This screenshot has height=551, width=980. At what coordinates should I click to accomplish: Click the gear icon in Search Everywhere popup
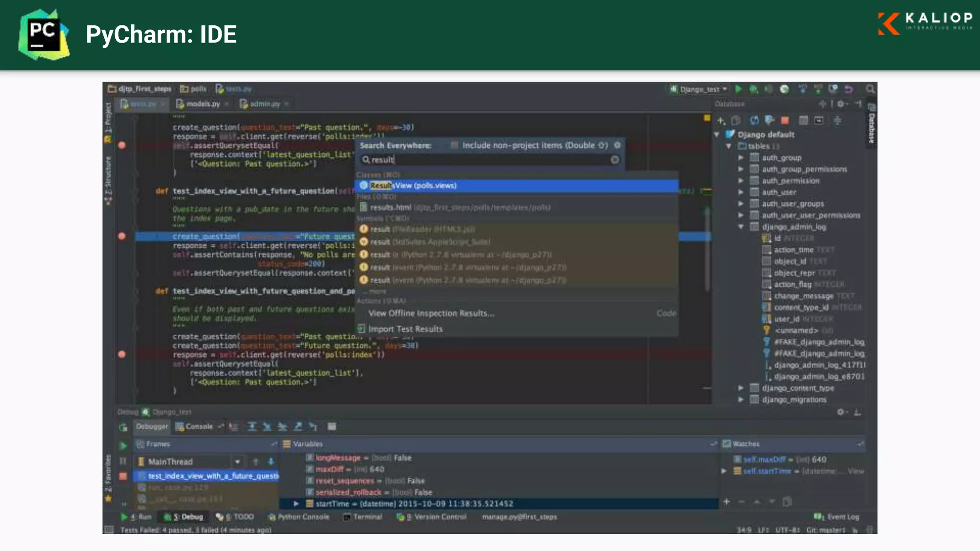click(x=617, y=145)
